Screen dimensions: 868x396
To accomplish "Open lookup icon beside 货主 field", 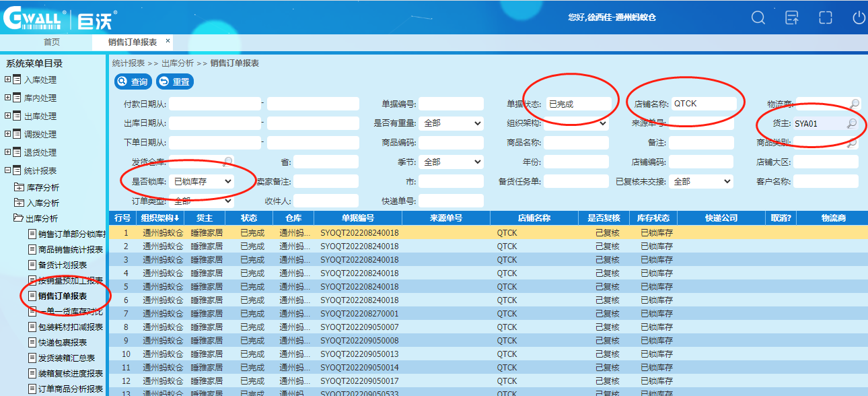I will [x=851, y=124].
